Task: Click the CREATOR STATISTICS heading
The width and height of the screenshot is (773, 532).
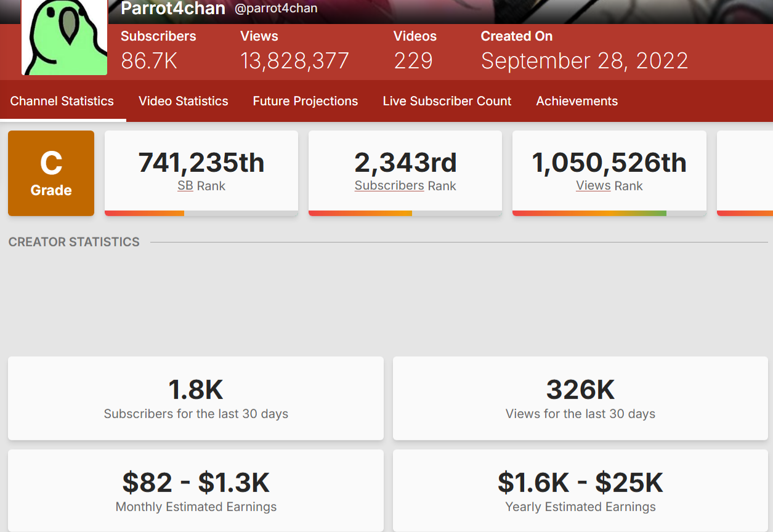Action: tap(74, 242)
